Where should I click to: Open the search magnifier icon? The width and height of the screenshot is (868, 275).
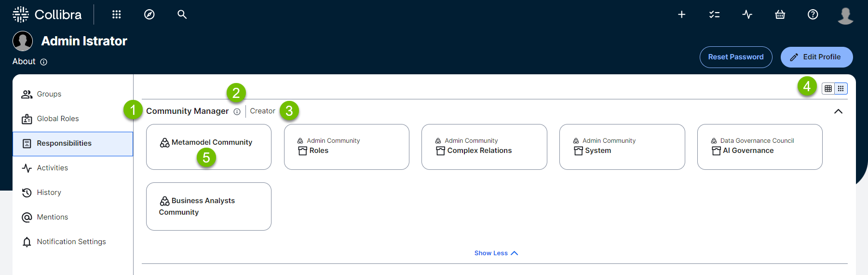click(182, 14)
